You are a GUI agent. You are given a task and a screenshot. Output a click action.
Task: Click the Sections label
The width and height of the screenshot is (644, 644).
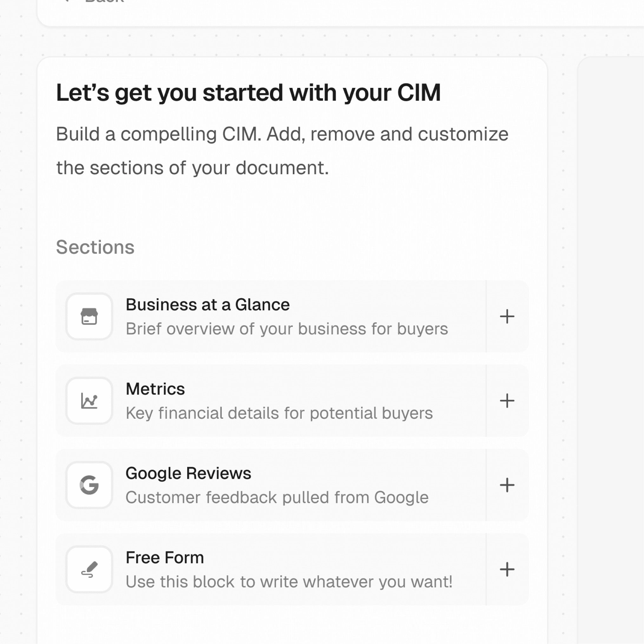click(x=95, y=247)
